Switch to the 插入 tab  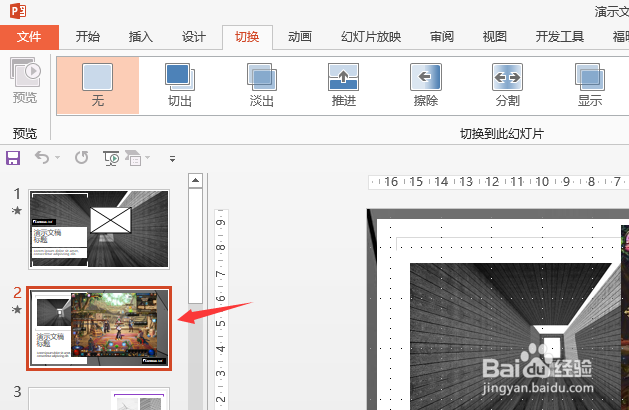[140, 37]
